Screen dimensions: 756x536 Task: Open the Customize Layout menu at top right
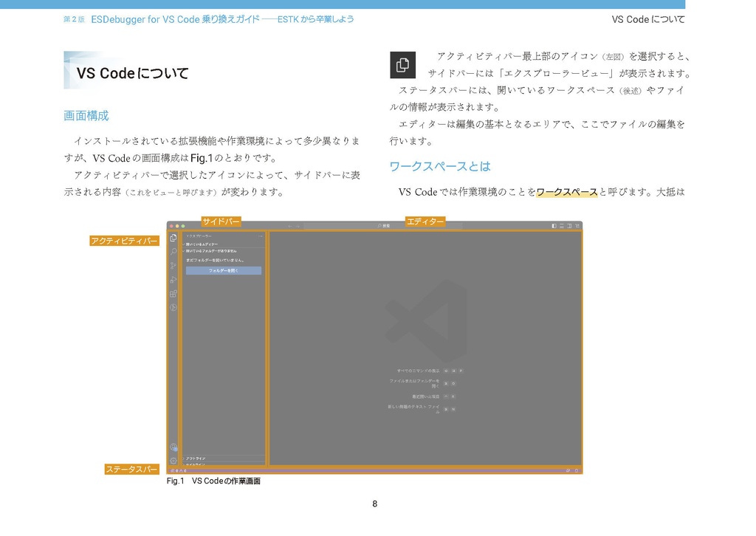click(577, 226)
